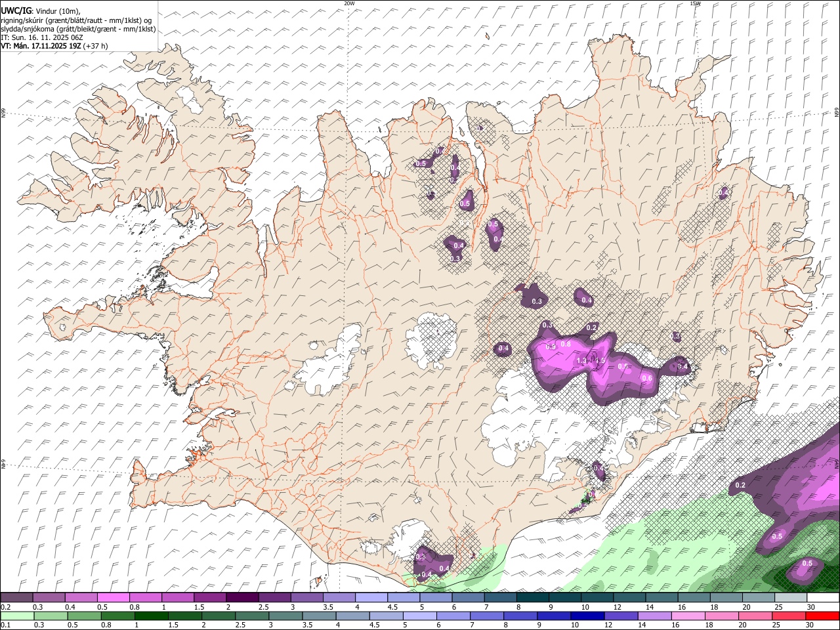840x630 pixels.
Task: Click the 'IT: Sun. 16. 11. 2025 06Z' line
Action: pos(42,37)
